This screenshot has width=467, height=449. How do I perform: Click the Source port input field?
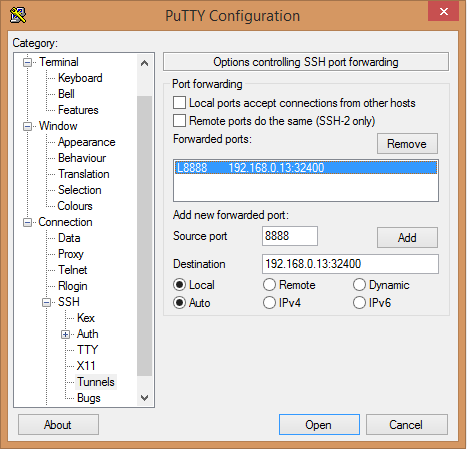tap(290, 236)
